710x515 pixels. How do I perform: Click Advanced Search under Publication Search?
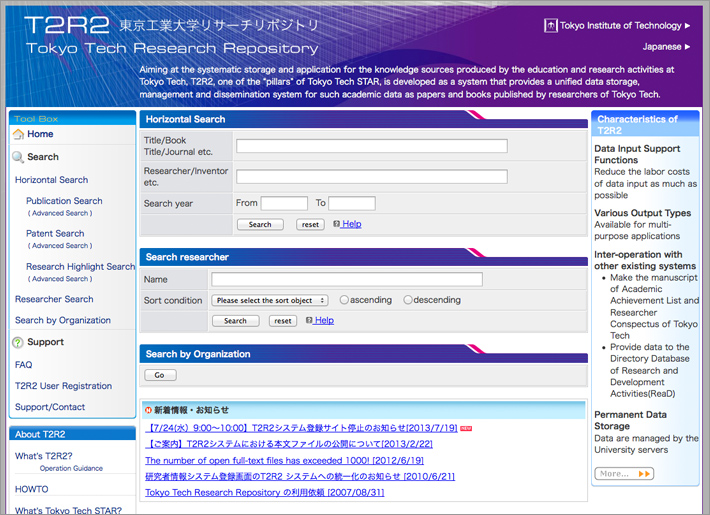[x=60, y=213]
